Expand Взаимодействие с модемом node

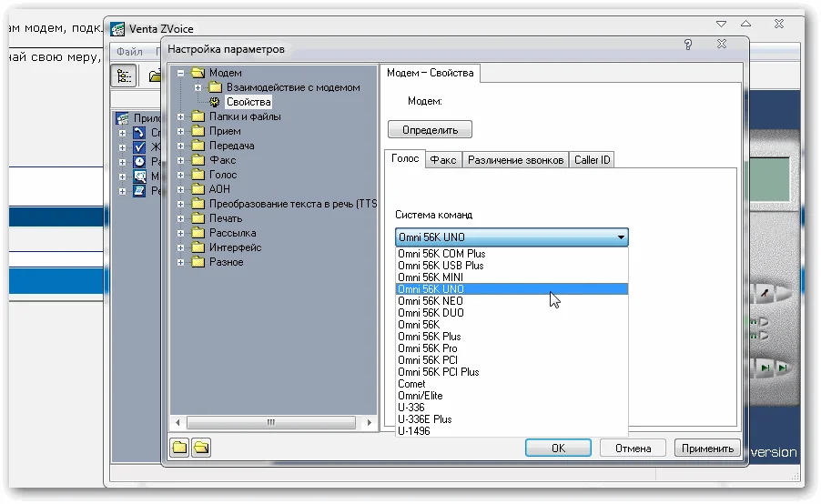(198, 88)
